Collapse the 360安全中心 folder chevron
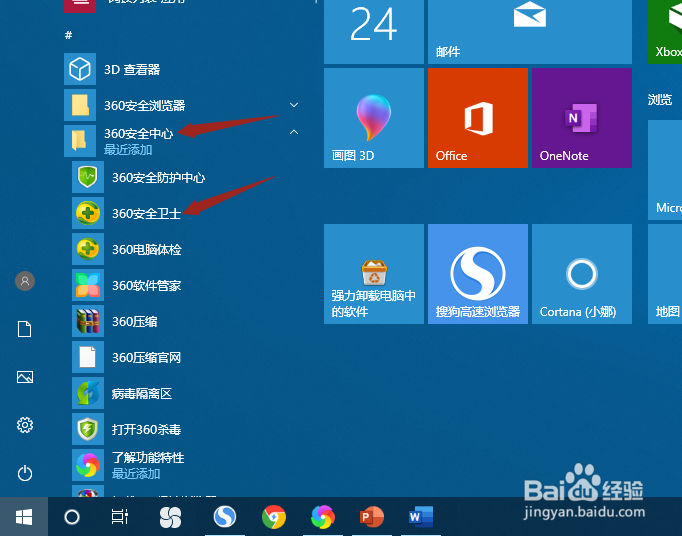This screenshot has width=682, height=536. click(294, 132)
